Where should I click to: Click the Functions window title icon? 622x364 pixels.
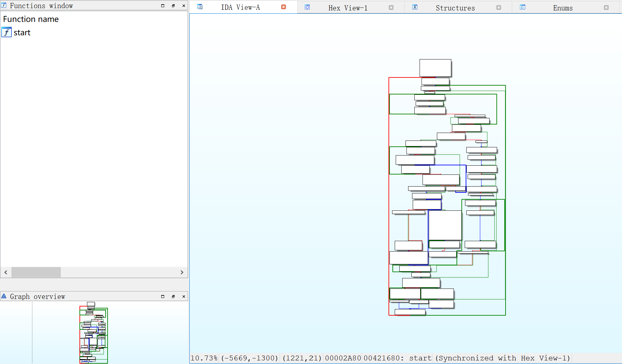click(x=4, y=6)
